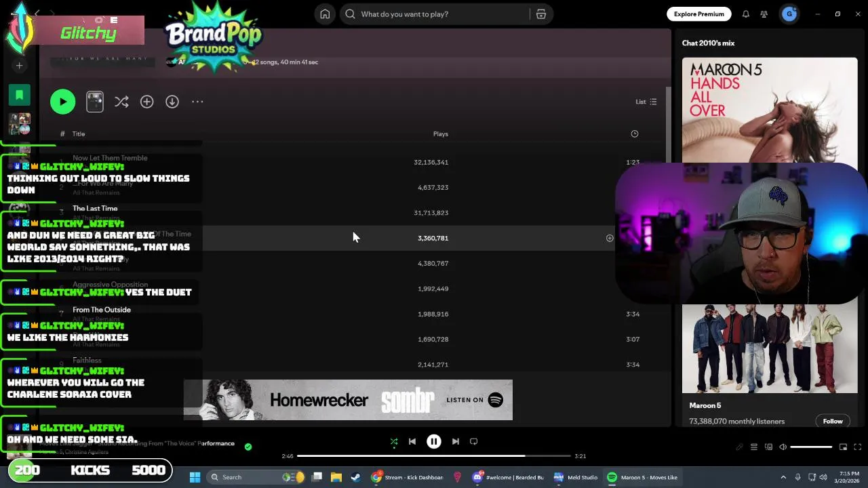The width and height of the screenshot is (868, 488).
Task: Click the play count 1,690,728
Action: [433, 340]
